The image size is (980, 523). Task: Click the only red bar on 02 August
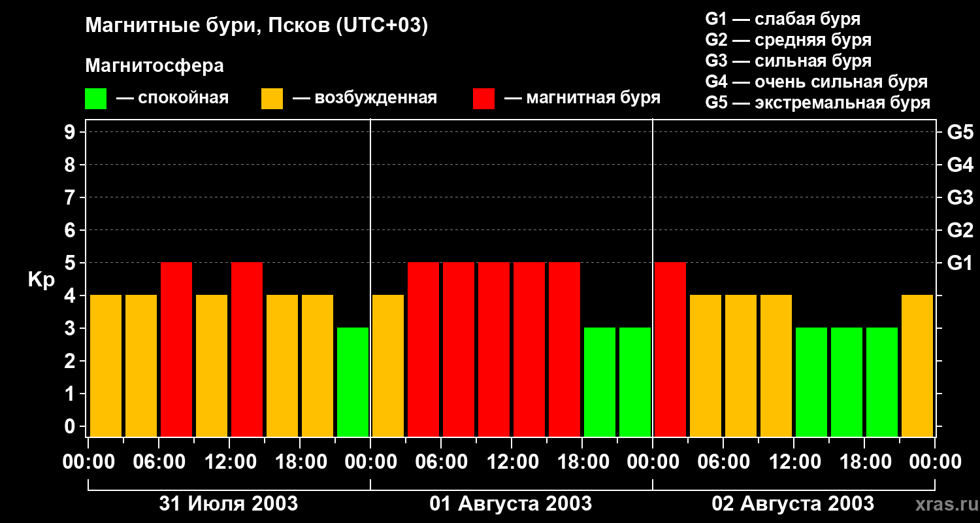(670, 349)
